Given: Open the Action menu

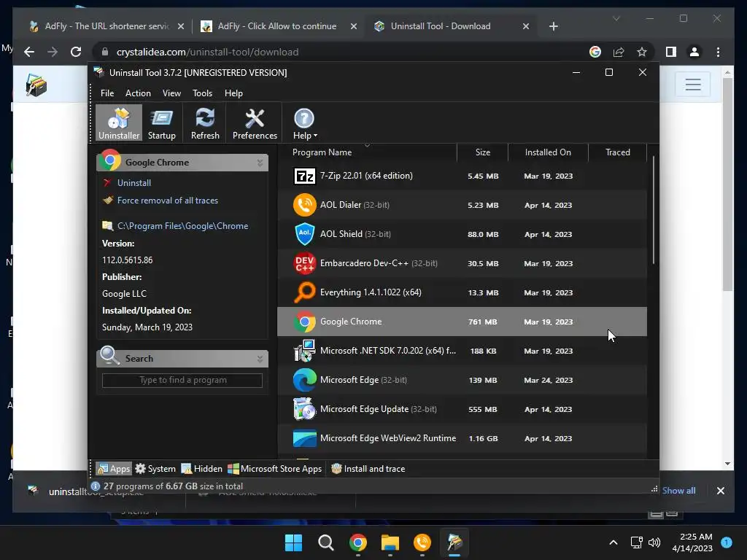Looking at the screenshot, I should tap(138, 93).
